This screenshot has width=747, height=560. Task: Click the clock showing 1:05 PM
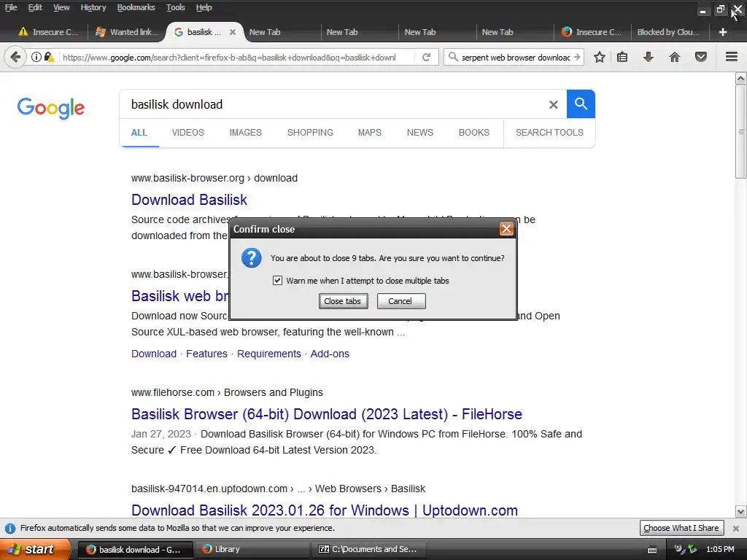point(720,549)
